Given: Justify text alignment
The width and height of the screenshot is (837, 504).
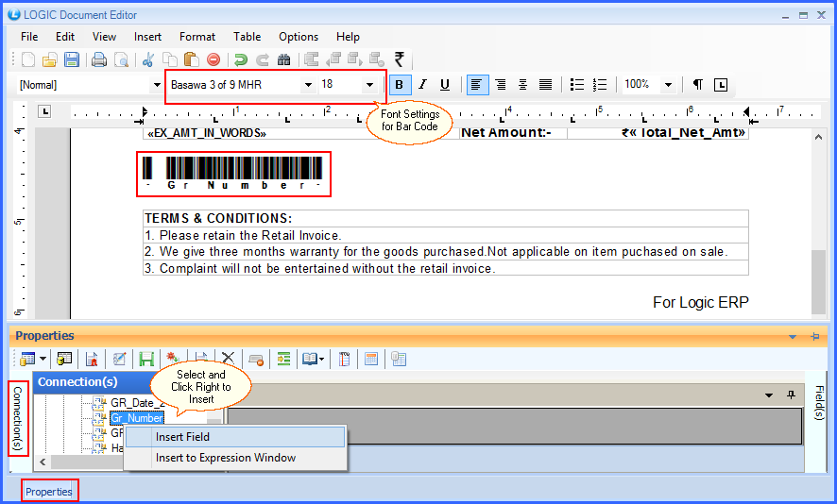Looking at the screenshot, I should (x=545, y=84).
